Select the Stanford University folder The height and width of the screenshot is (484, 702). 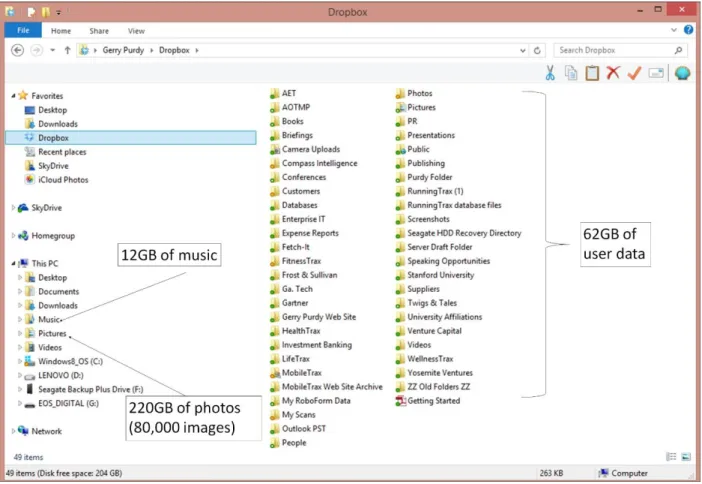tap(435, 275)
